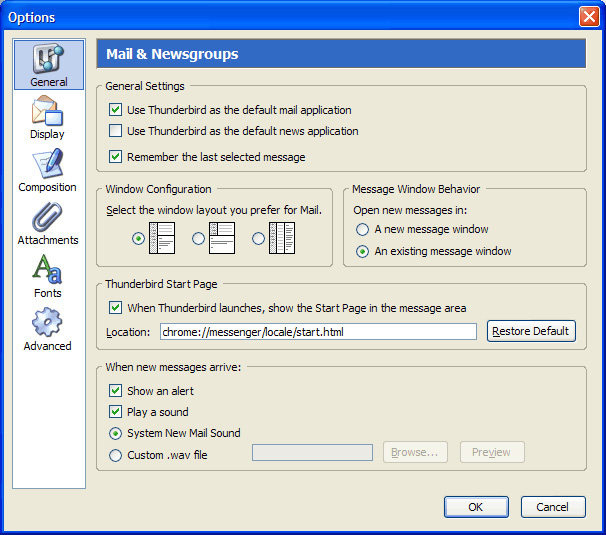Toggle Show an alert checkbox
Image resolution: width=606 pixels, height=535 pixels.
pos(115,390)
